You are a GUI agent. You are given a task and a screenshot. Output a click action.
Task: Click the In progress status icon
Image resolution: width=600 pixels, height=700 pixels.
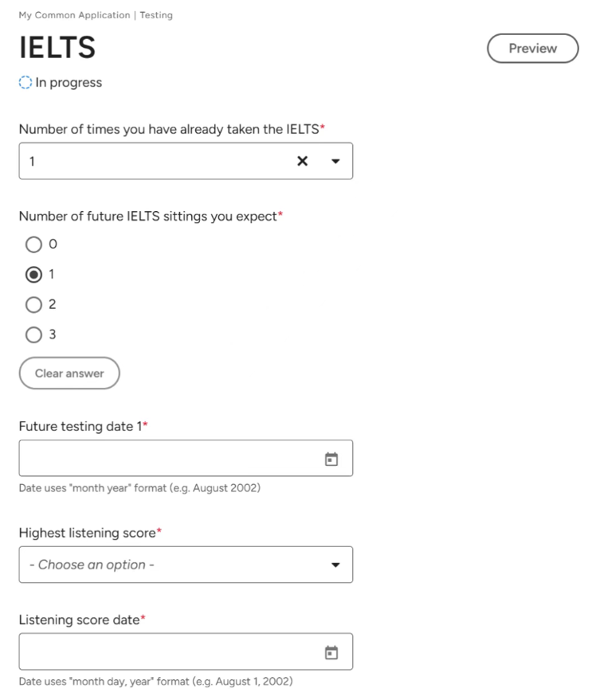click(25, 82)
